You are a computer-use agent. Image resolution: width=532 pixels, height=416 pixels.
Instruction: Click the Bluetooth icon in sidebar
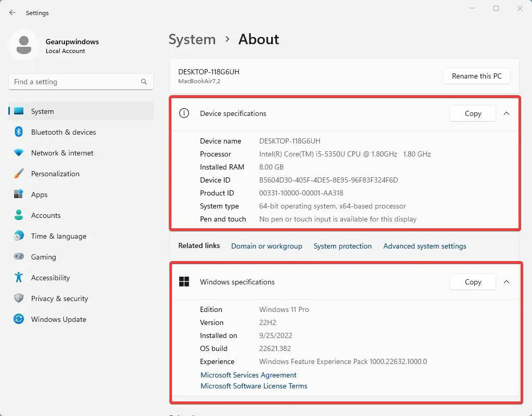tap(19, 132)
